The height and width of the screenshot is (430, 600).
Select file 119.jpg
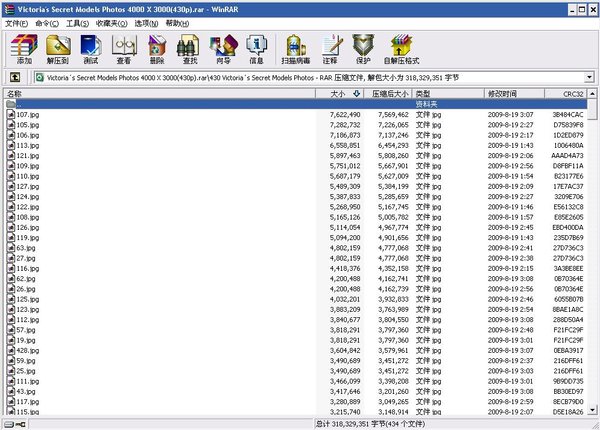(28, 238)
